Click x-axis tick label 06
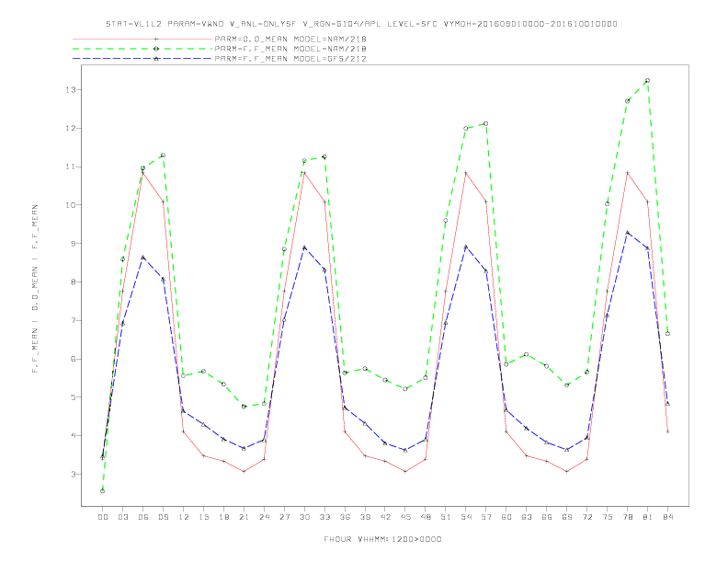The width and height of the screenshot is (728, 563). 143,517
